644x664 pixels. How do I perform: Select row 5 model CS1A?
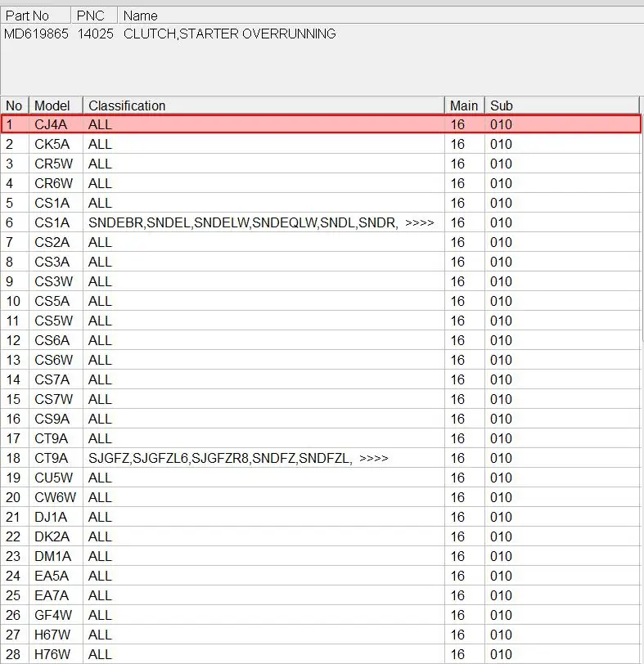click(x=321, y=203)
